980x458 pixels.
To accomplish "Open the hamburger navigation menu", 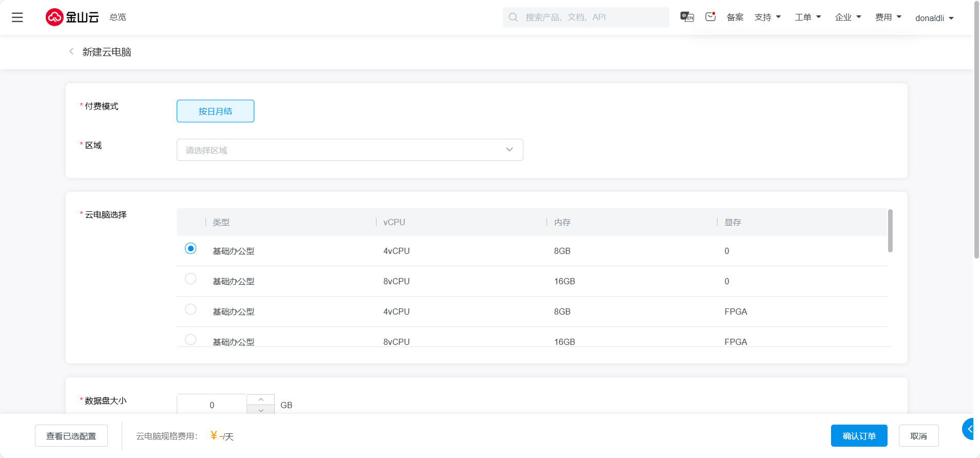I will coord(17,17).
